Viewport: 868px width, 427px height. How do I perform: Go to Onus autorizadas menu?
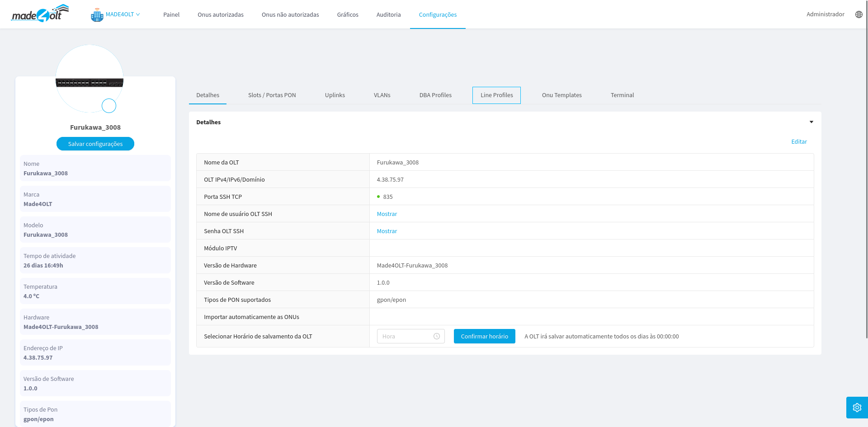(x=220, y=15)
